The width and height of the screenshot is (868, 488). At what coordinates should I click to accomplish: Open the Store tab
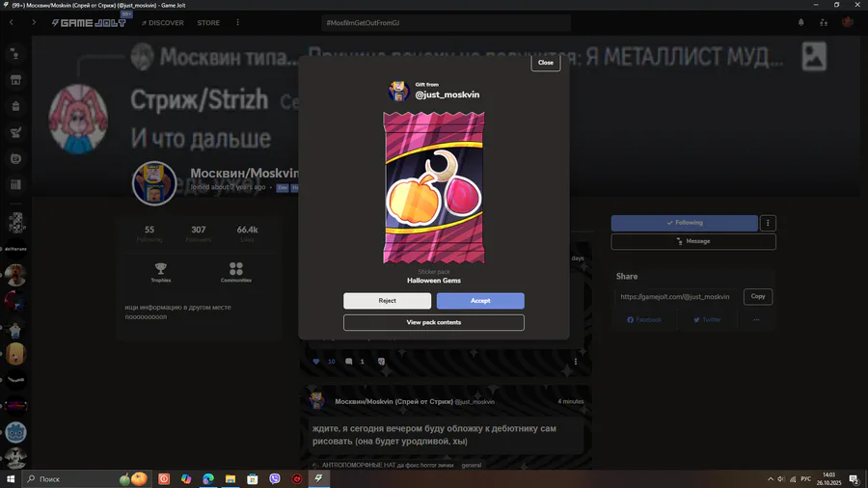(x=208, y=23)
